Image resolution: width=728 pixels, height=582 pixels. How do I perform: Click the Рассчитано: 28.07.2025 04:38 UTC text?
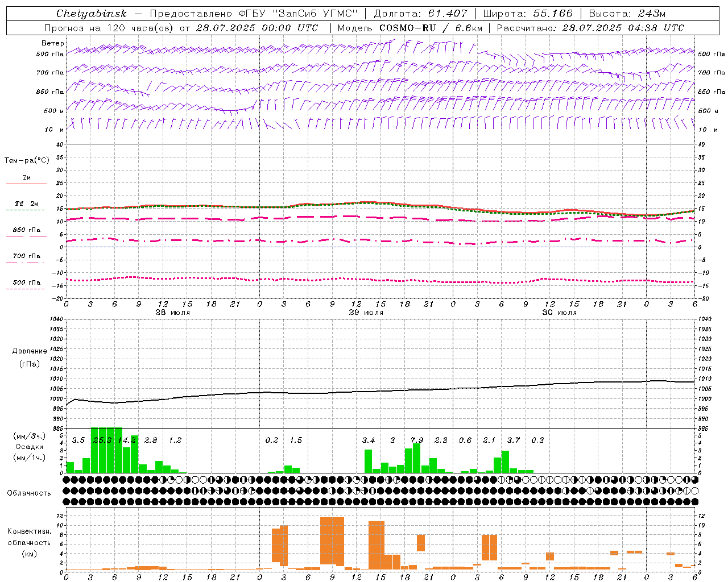590,28
